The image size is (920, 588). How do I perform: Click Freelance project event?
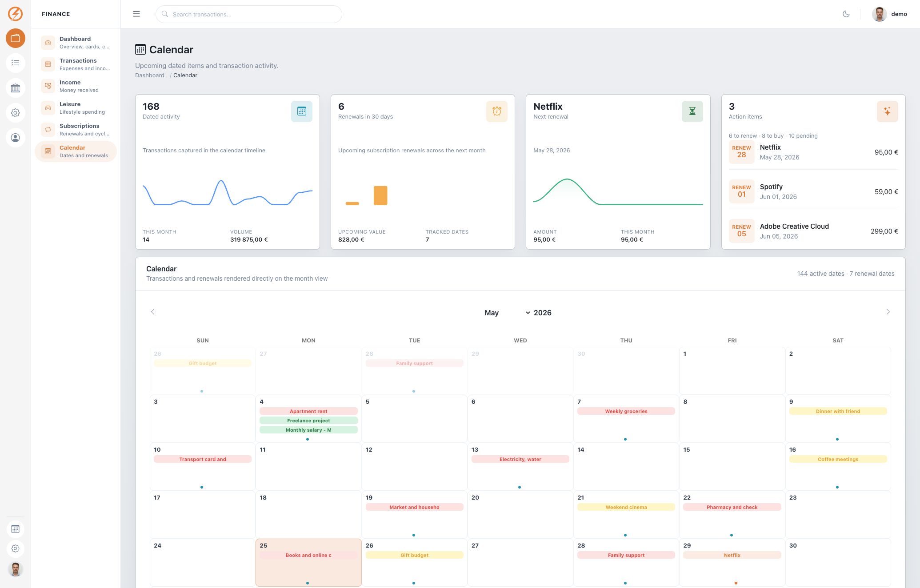(308, 421)
